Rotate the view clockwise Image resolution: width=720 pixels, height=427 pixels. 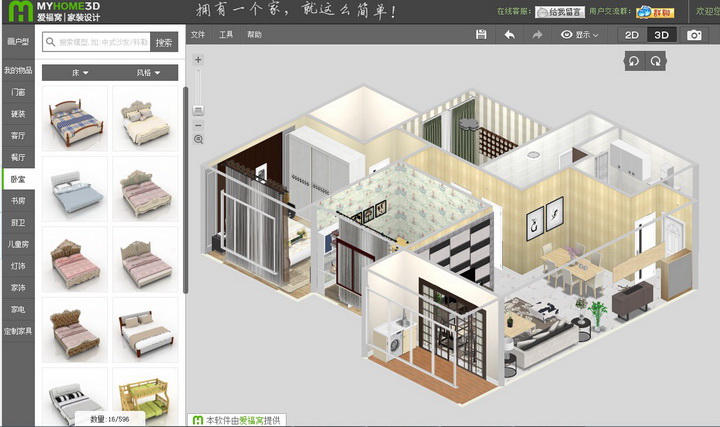coord(655,61)
